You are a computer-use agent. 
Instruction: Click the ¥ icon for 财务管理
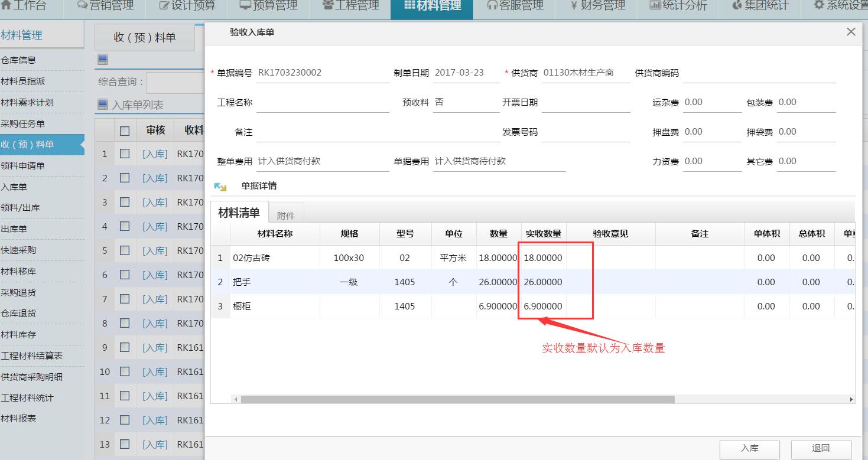573,5
